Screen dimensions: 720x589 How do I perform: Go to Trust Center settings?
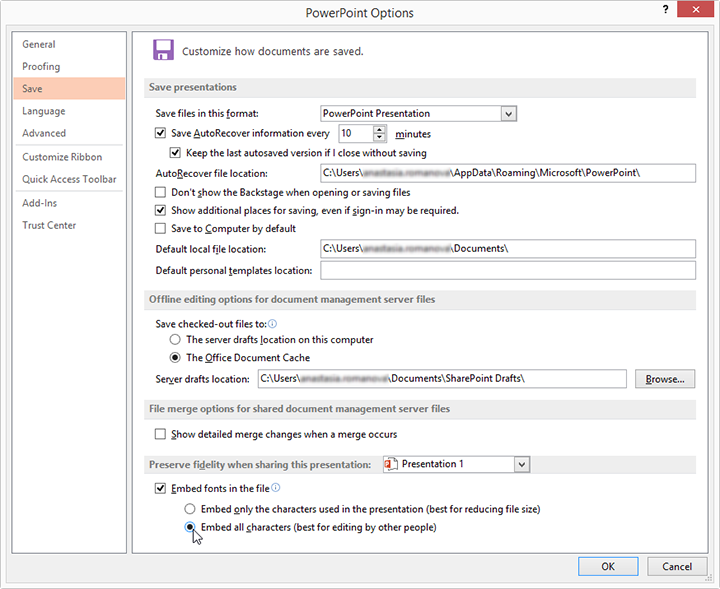tap(49, 225)
